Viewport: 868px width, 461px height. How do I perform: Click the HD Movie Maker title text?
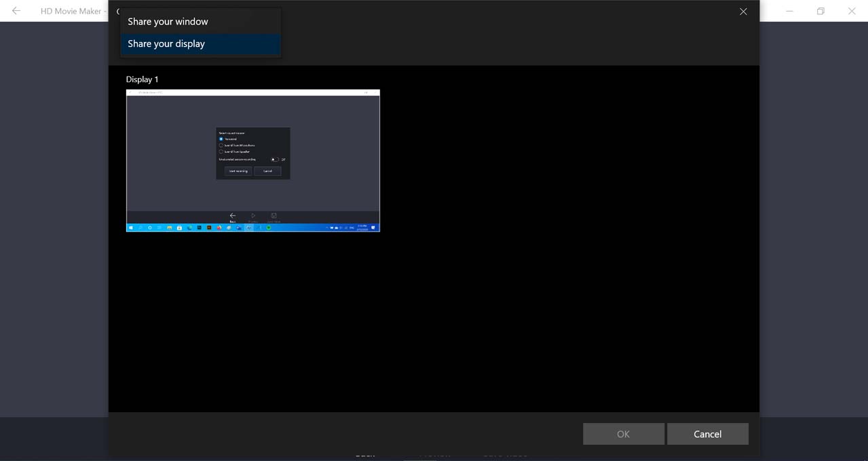click(x=71, y=11)
